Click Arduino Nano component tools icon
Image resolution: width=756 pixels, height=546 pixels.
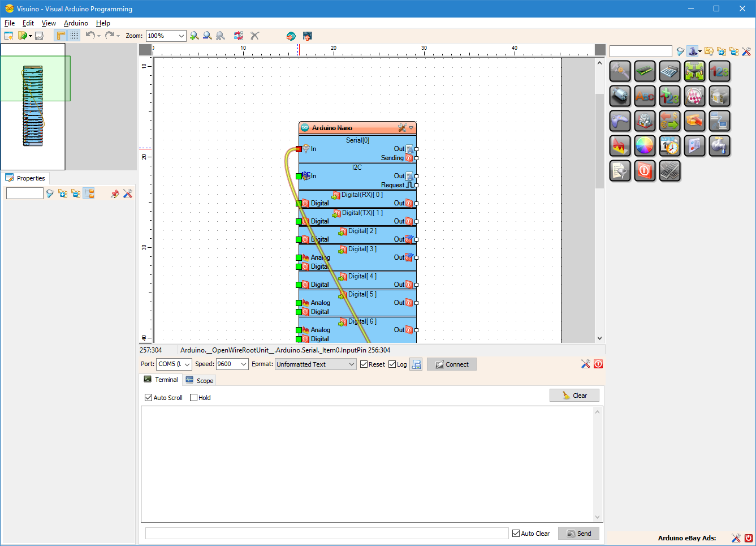402,128
